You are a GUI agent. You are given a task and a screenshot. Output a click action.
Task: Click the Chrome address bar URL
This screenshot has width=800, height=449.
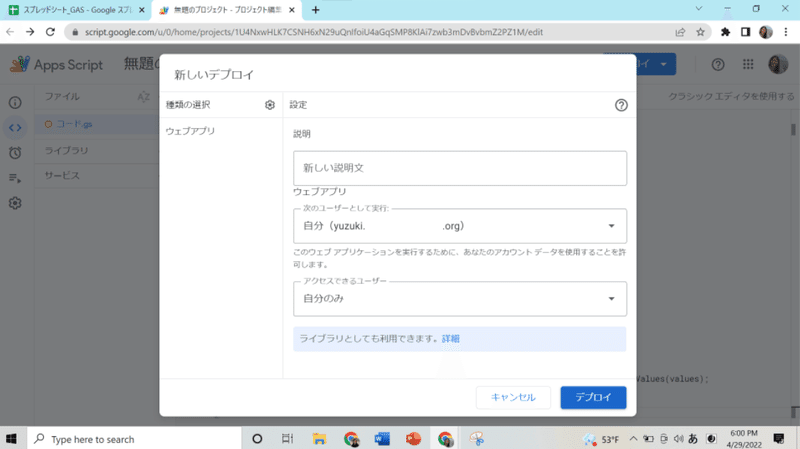point(314,32)
